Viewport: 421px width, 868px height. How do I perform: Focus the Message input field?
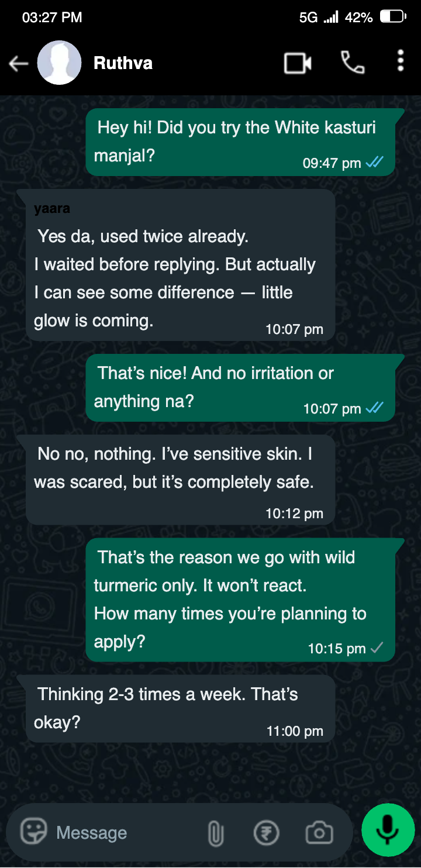click(129, 832)
